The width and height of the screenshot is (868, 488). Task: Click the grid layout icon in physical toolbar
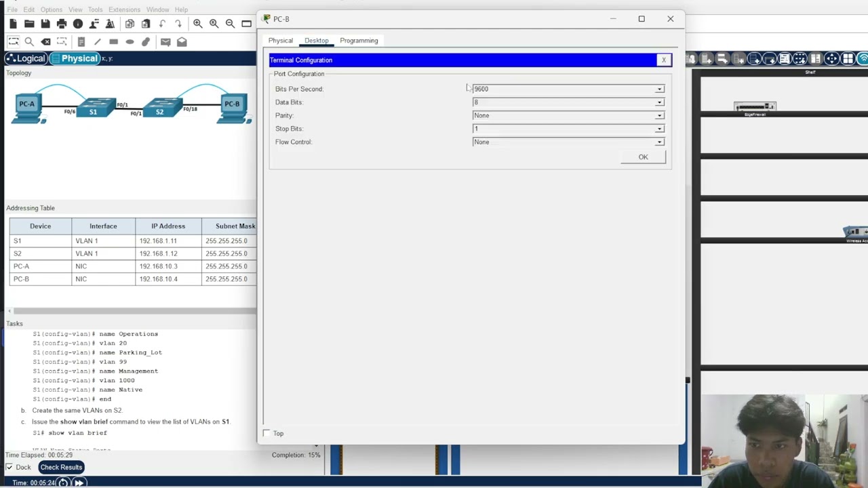click(x=848, y=59)
